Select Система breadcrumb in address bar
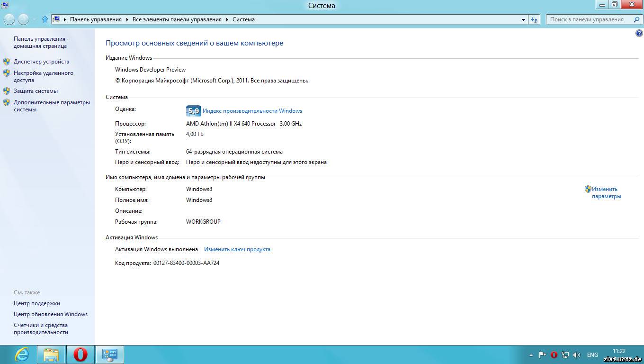Viewport: 644px width, 364px height. click(x=243, y=19)
